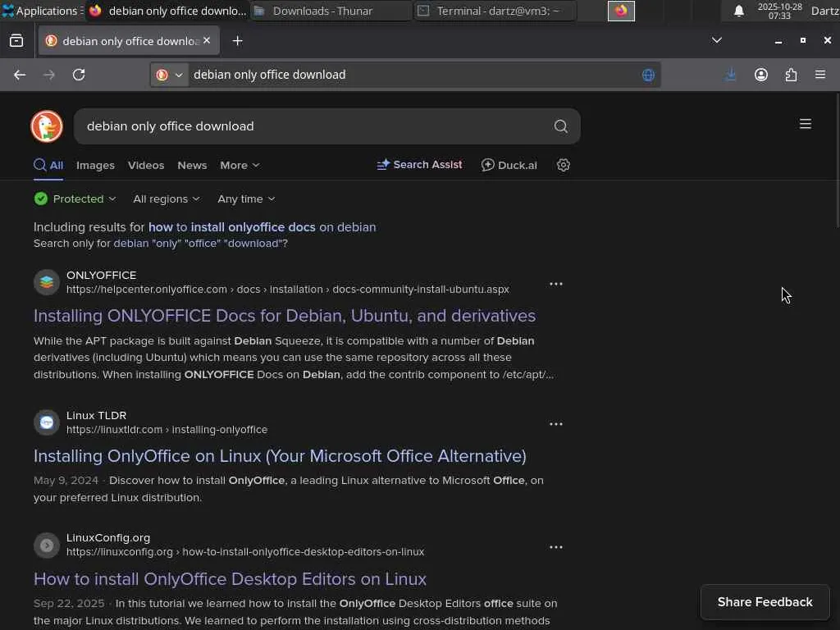
Task: Click the linuxconfig.org URL text
Action: click(x=245, y=552)
